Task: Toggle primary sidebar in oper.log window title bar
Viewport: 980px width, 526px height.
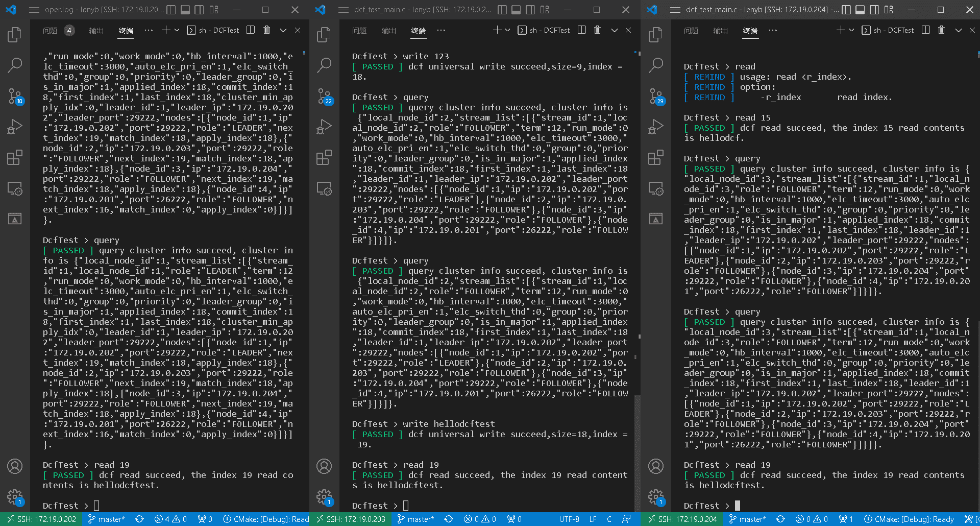Action: (171, 10)
